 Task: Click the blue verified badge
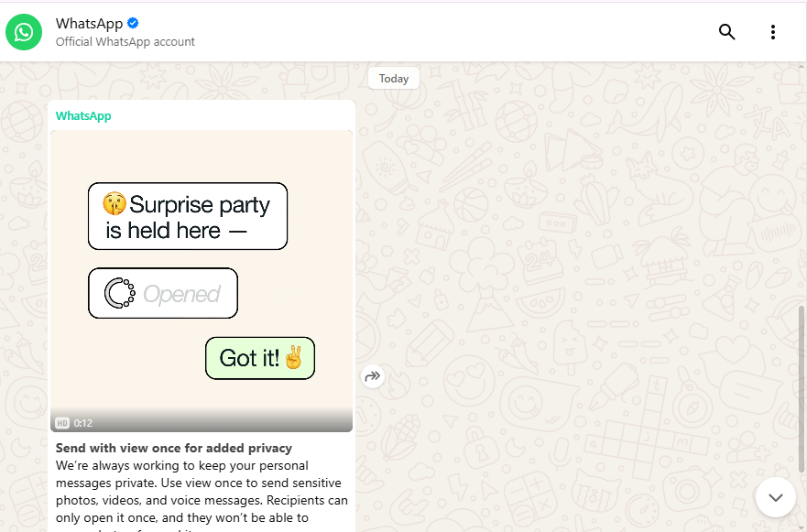[133, 23]
